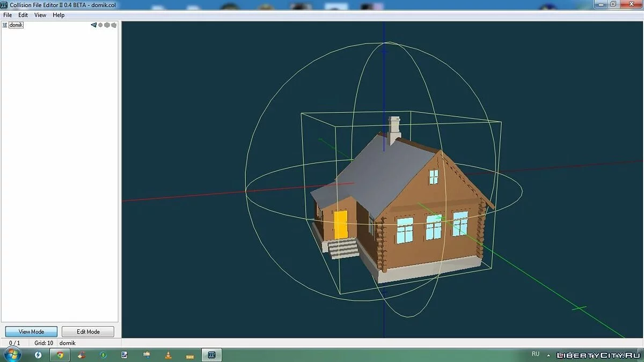Switch to Edit Mode
This screenshot has width=644, height=362.
[x=88, y=331]
